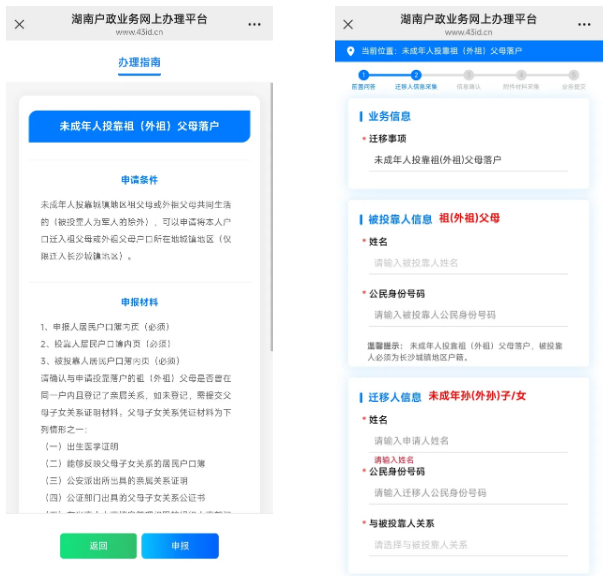Click the 迁移人 公民身份号码 input field
Image resolution: width=608 pixels, height=579 pixels.
[x=468, y=493]
